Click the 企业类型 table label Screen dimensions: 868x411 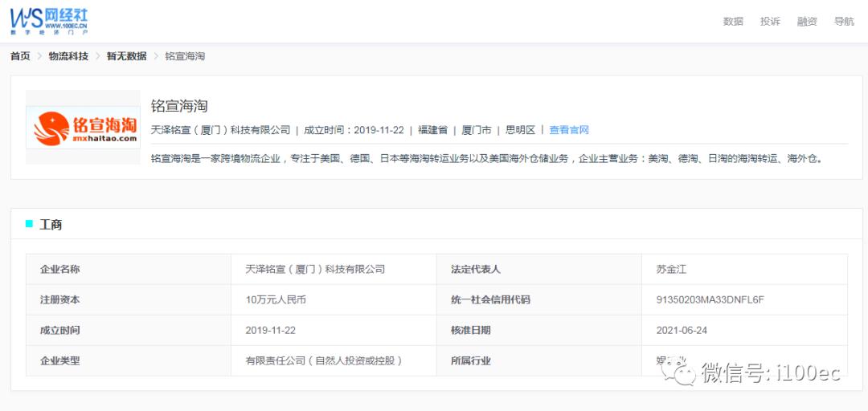coord(59,360)
